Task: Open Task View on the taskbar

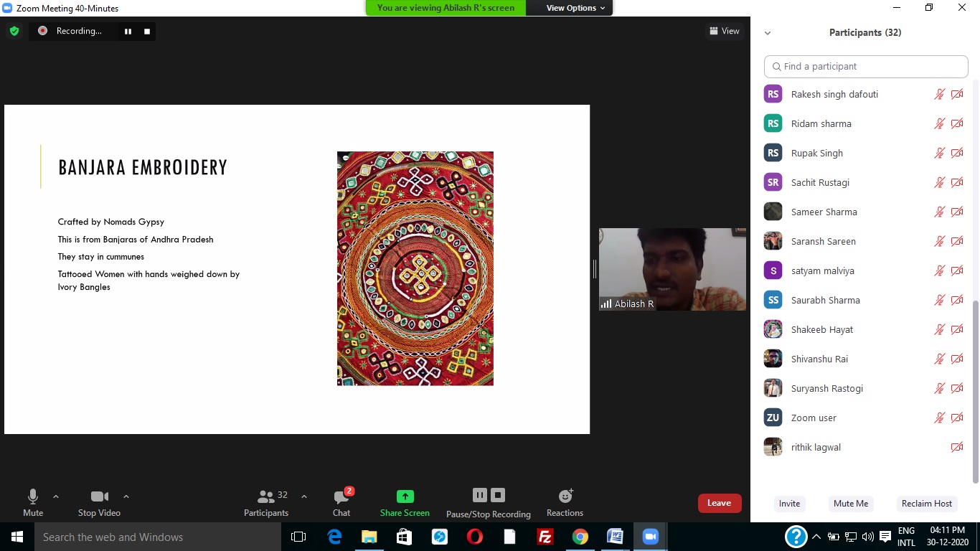Action: pyautogui.click(x=298, y=537)
